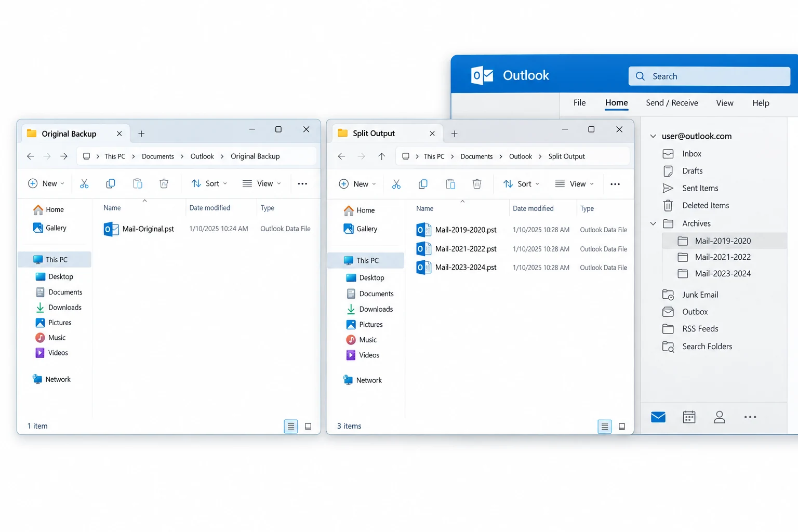Screen dimensions: 798x532
Task: Open Junk Email folder in Outlook
Action: [x=700, y=295]
